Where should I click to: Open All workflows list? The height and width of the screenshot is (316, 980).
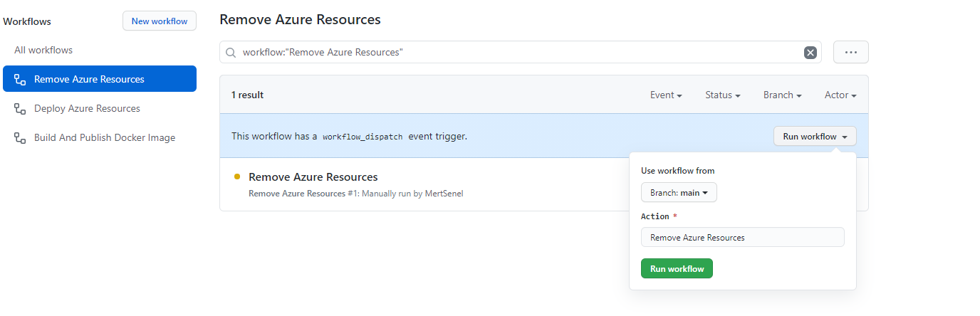point(43,50)
